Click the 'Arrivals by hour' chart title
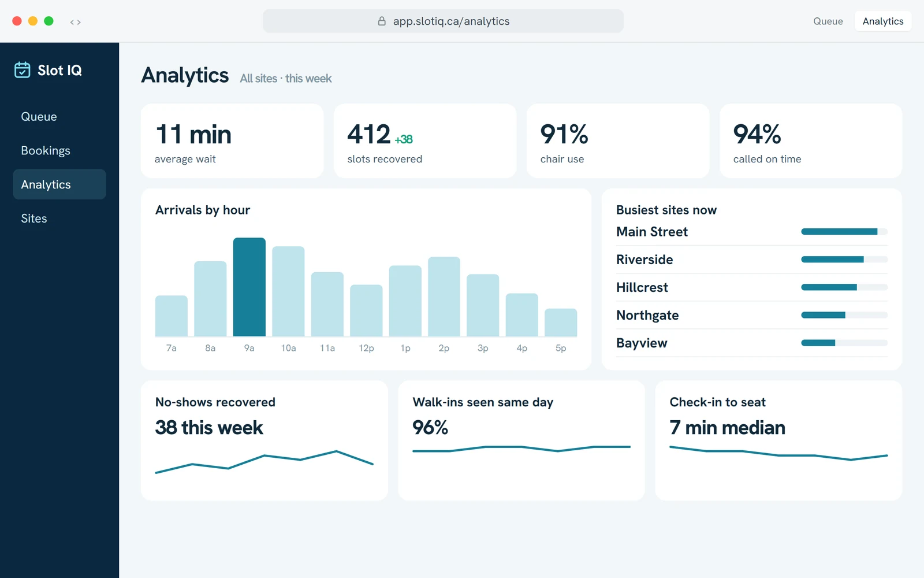 pyautogui.click(x=203, y=210)
